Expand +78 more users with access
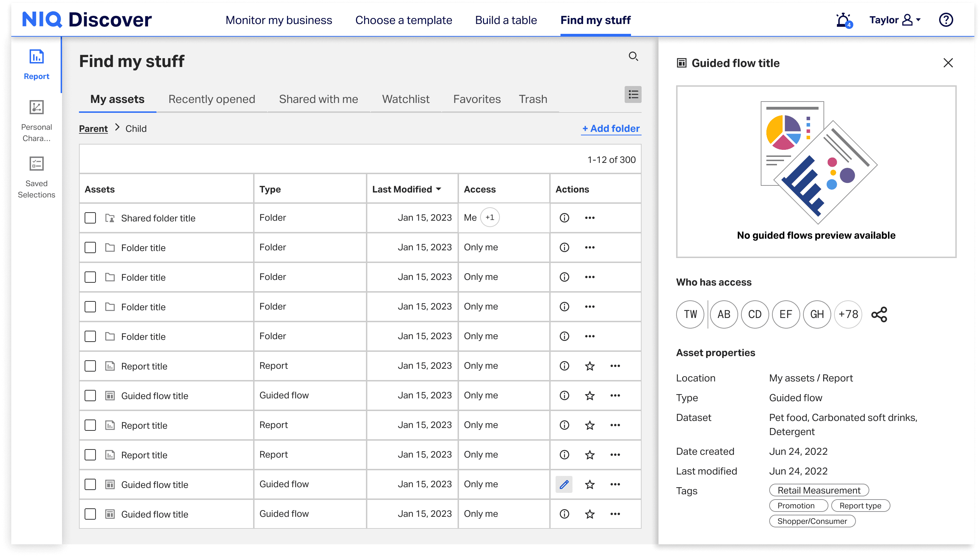The height and width of the screenshot is (557, 980). click(848, 314)
